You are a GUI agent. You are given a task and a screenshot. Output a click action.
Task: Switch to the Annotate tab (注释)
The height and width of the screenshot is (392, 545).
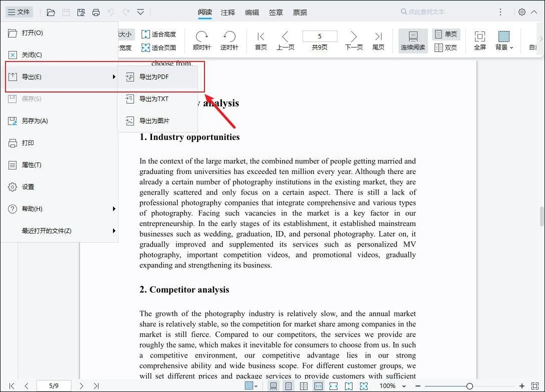(228, 12)
